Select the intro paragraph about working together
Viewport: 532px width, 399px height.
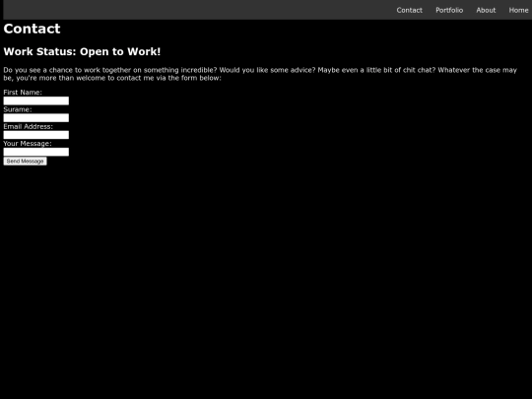pos(260,74)
